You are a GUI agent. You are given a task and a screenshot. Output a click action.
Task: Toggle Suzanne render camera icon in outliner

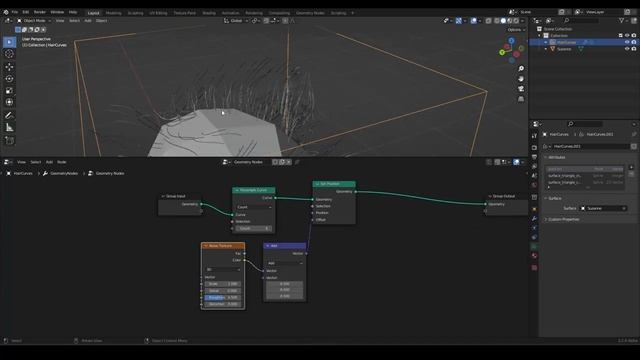point(634,49)
